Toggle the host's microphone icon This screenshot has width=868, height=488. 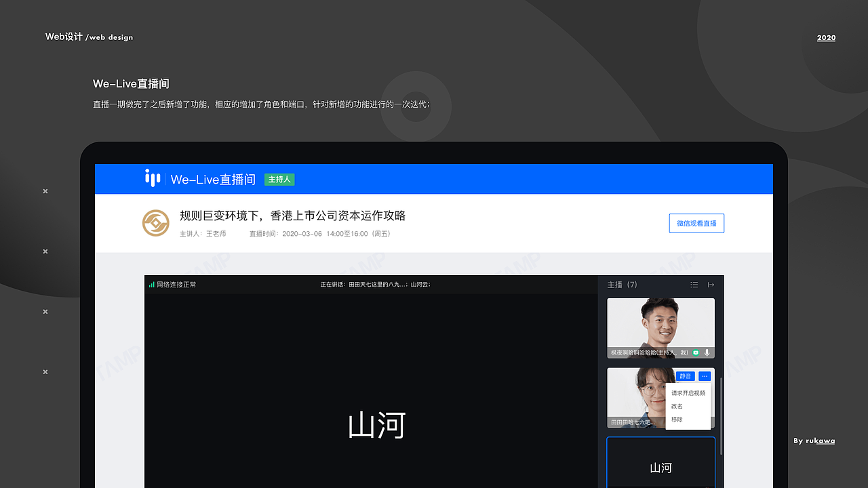click(x=707, y=351)
